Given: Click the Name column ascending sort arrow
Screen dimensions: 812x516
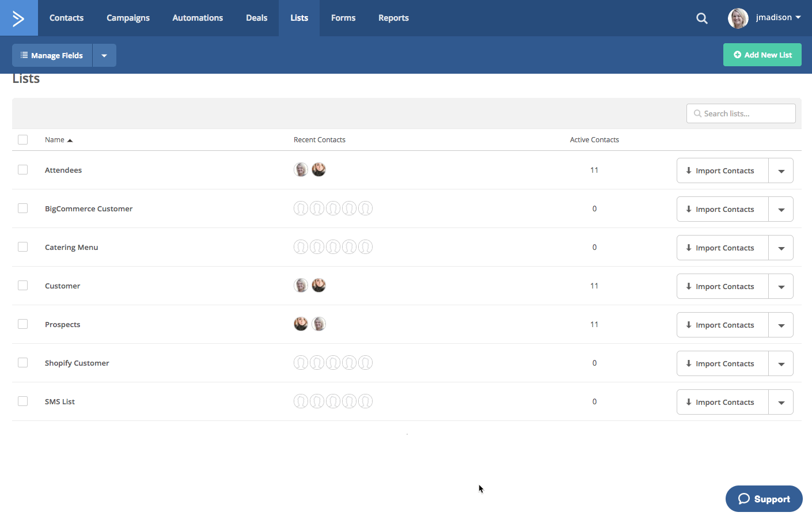Looking at the screenshot, I should coord(70,141).
